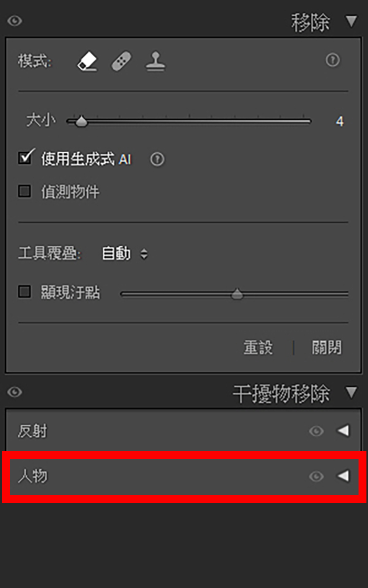Select the eraser Remove mode icon

click(87, 61)
